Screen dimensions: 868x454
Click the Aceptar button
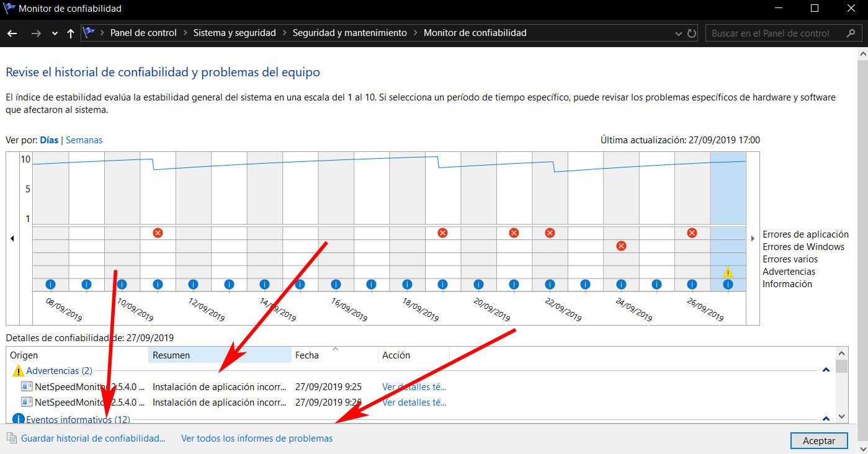click(819, 440)
